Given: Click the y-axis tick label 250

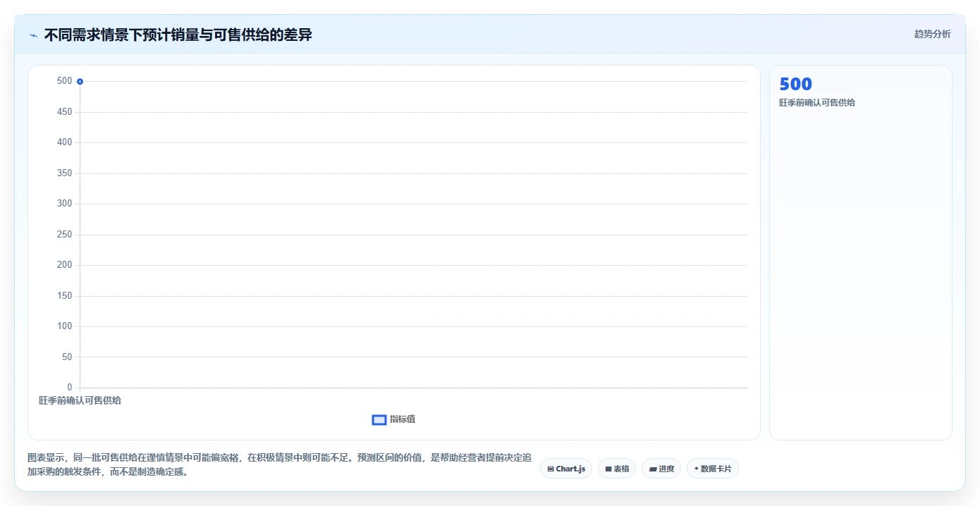Looking at the screenshot, I should (64, 235).
